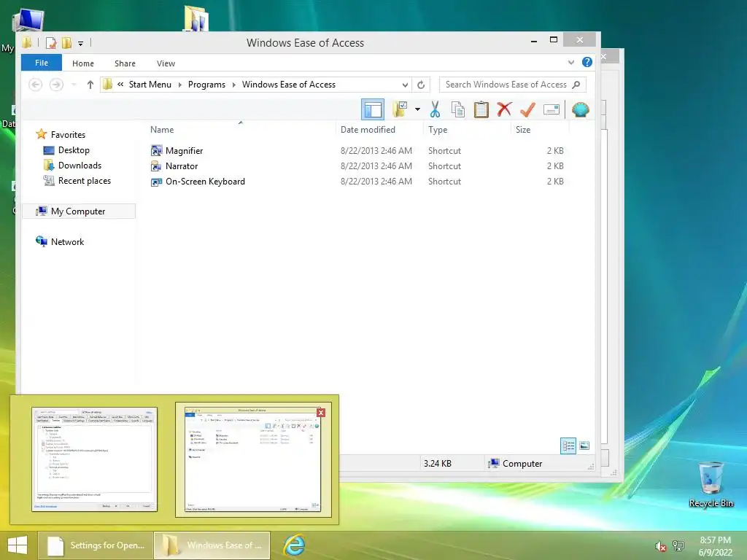Click Windows Ease of... taskbar button

(x=212, y=545)
